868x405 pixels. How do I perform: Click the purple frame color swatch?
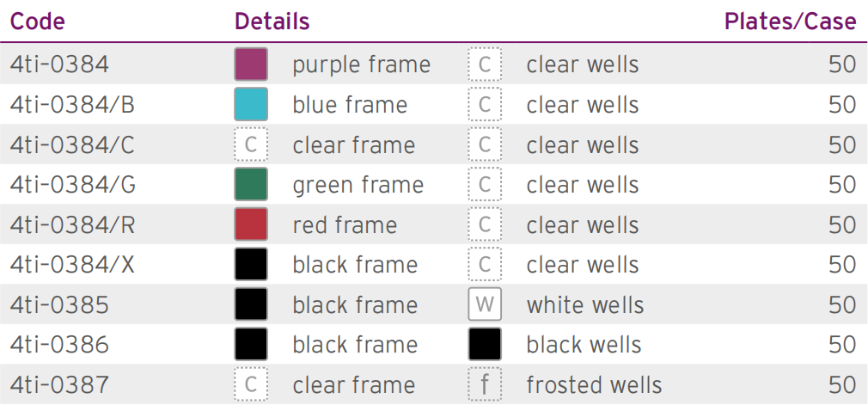(251, 64)
